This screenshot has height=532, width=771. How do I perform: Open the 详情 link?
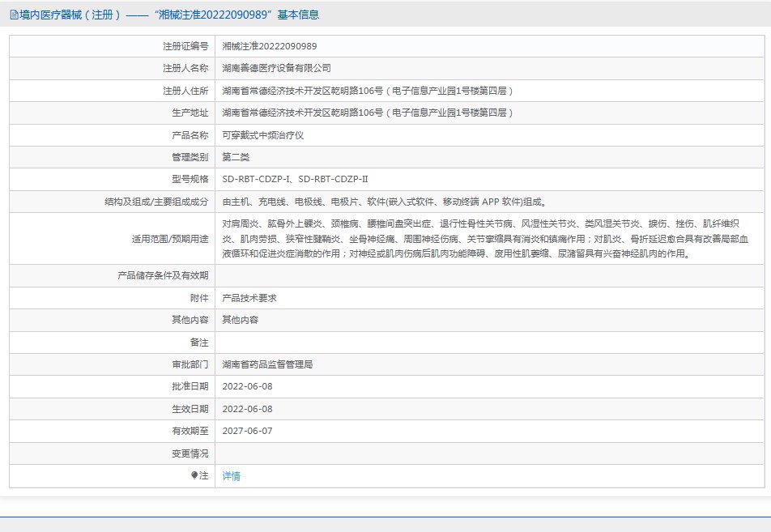(231, 476)
